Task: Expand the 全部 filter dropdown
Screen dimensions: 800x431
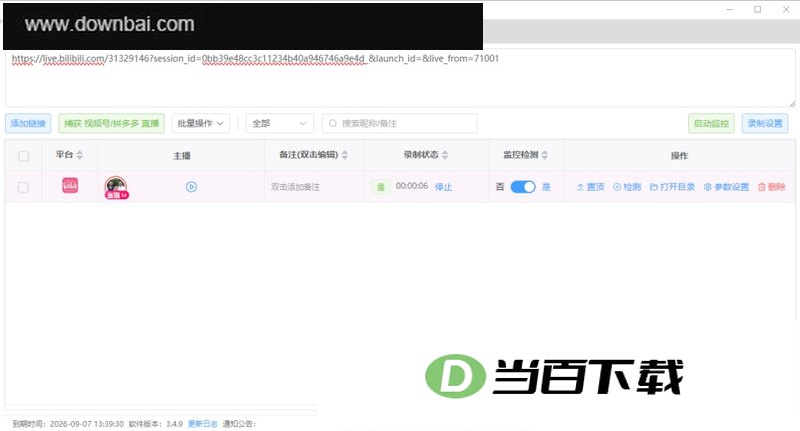Action: [x=280, y=123]
